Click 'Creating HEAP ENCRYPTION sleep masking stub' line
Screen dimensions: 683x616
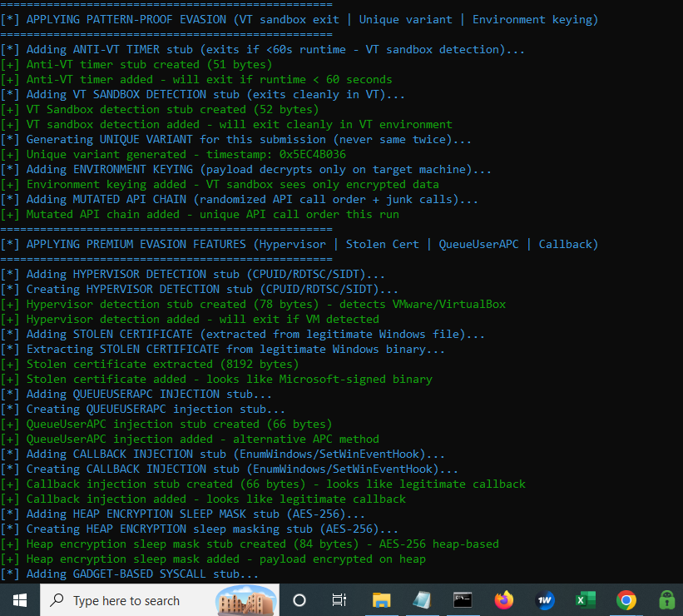pos(199,529)
